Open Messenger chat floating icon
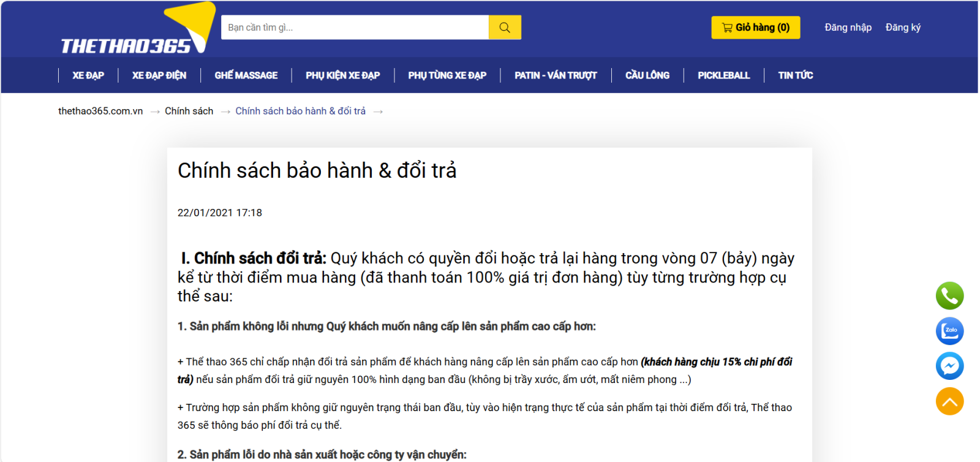The width and height of the screenshot is (980, 462). (949, 366)
